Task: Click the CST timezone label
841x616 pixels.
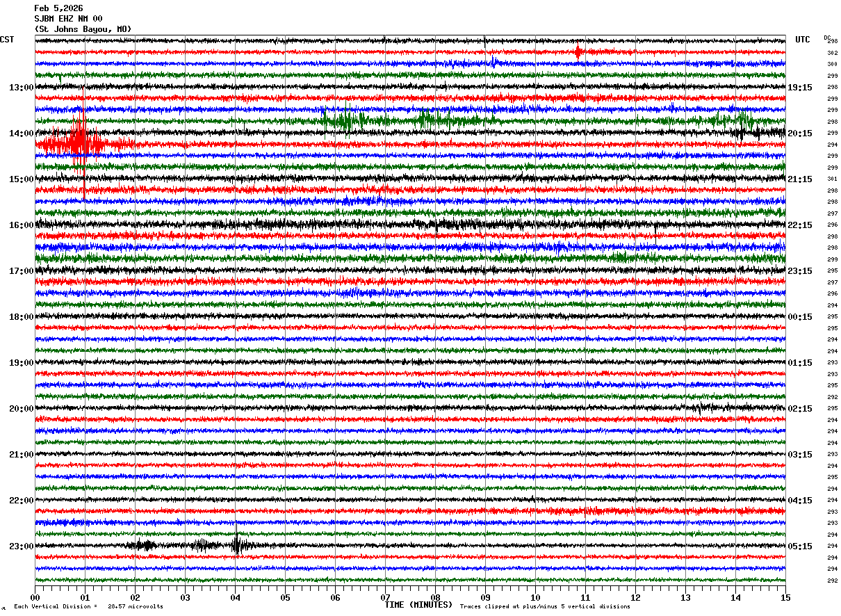Action: click(x=7, y=40)
